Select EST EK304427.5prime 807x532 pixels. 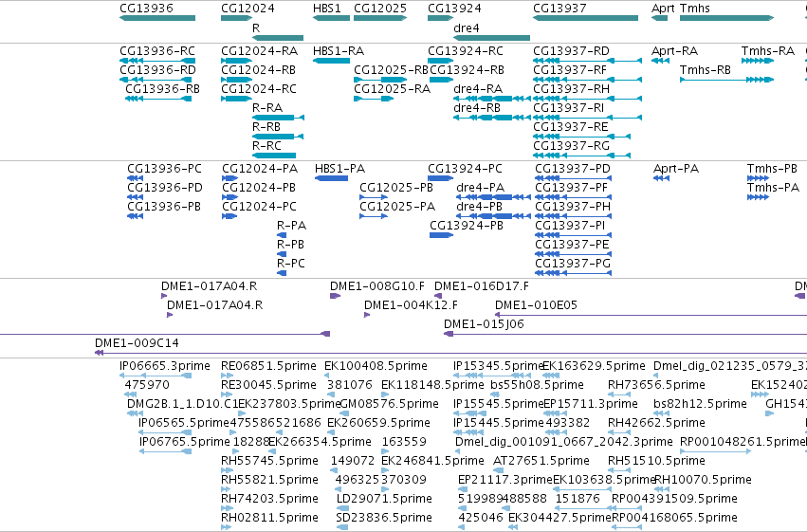click(x=514, y=527)
